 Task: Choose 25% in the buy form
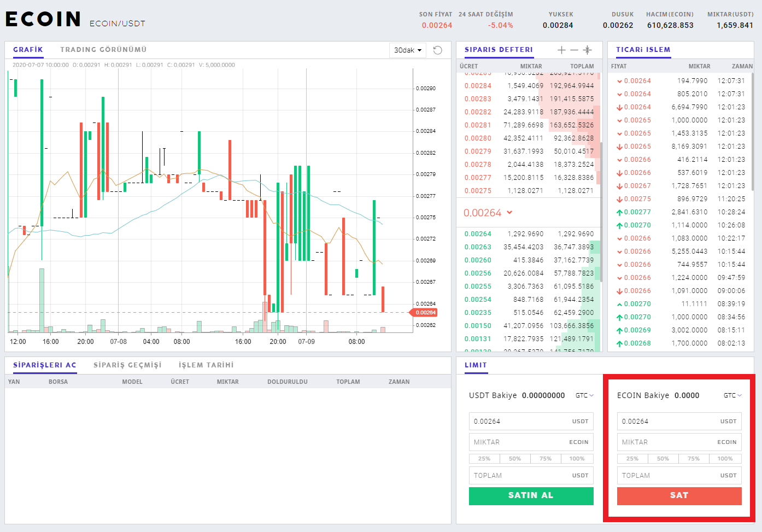[x=484, y=459]
